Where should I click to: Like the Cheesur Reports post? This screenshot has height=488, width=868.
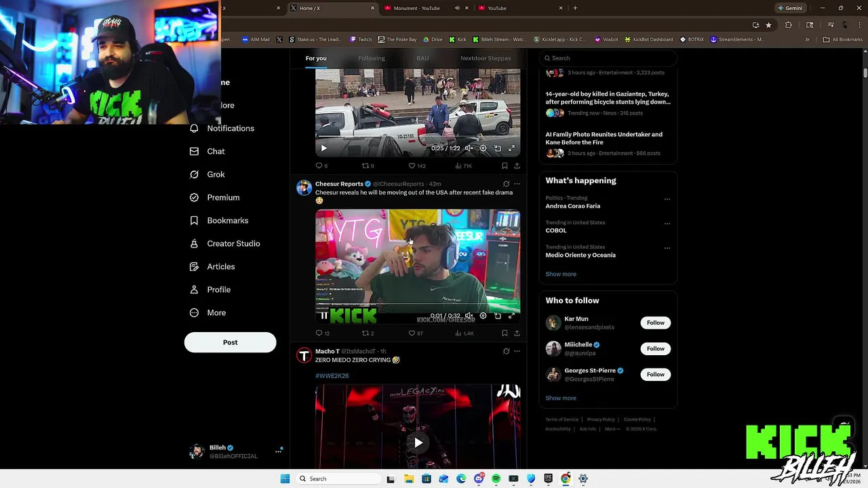[415, 333]
